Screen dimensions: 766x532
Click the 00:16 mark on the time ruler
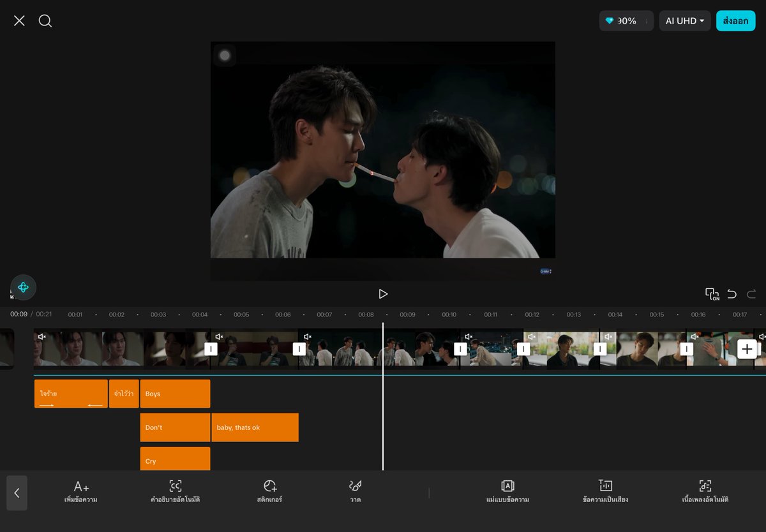[698, 314]
